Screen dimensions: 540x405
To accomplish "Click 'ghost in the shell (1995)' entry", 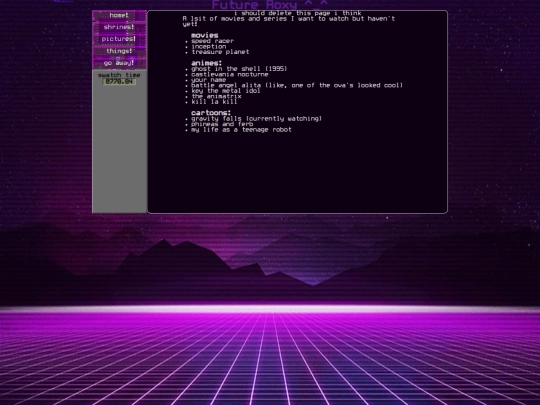I will [239, 69].
